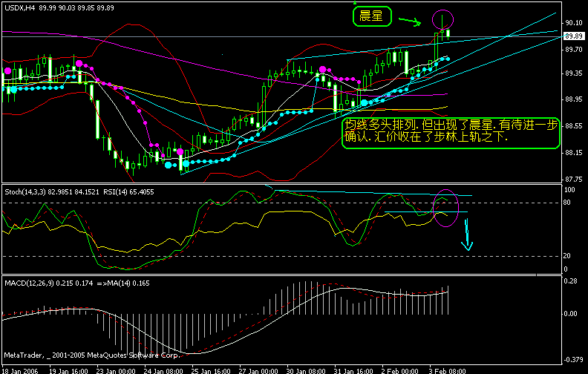Click the 89.70 price axis label
This screenshot has height=374, width=588.
(x=574, y=50)
